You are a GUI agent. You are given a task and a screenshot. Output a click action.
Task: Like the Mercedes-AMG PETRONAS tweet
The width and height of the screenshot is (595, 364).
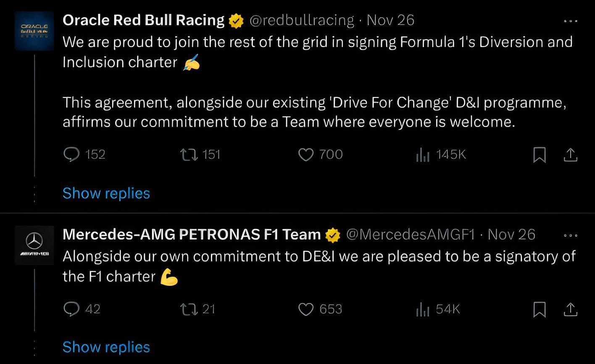tap(305, 309)
